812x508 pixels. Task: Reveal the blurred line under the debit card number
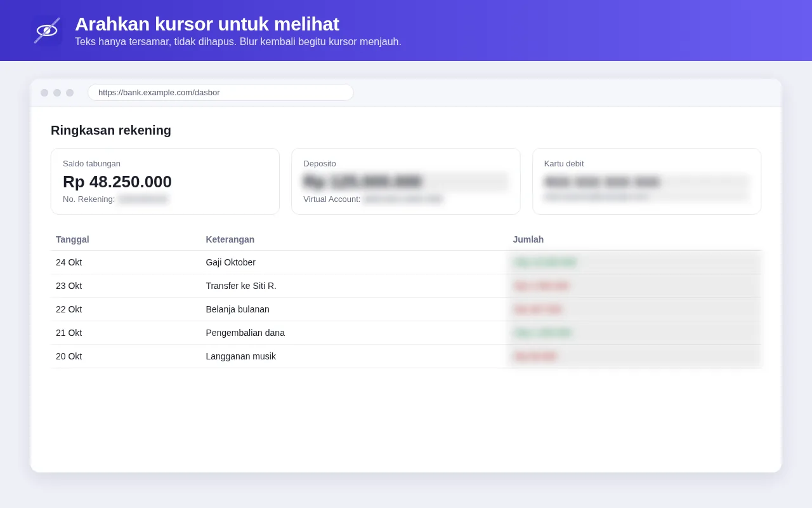[646, 197]
